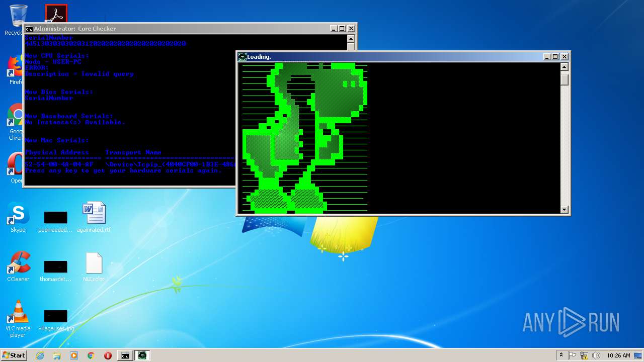Click 'Description = Invalid query' line

click(79, 74)
